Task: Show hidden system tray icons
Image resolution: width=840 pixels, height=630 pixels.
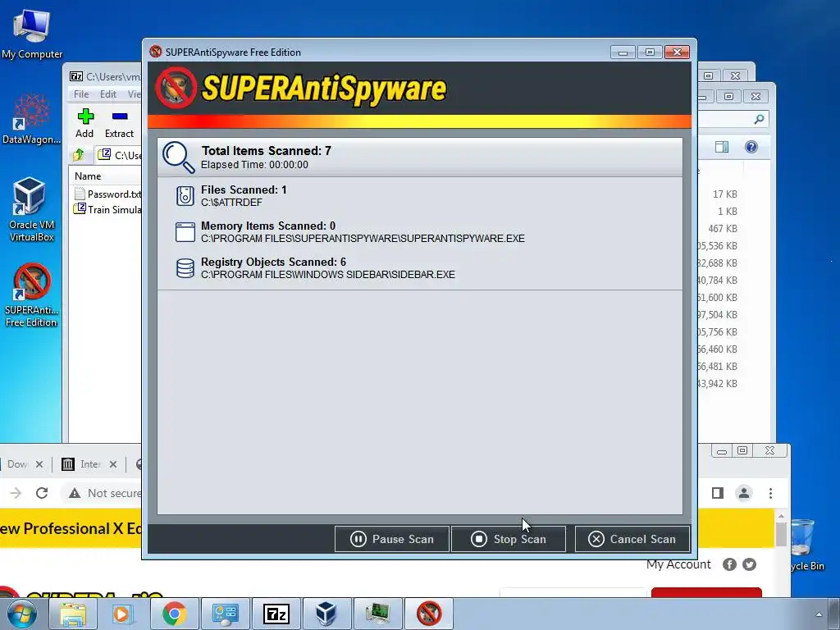Action: click(x=819, y=614)
